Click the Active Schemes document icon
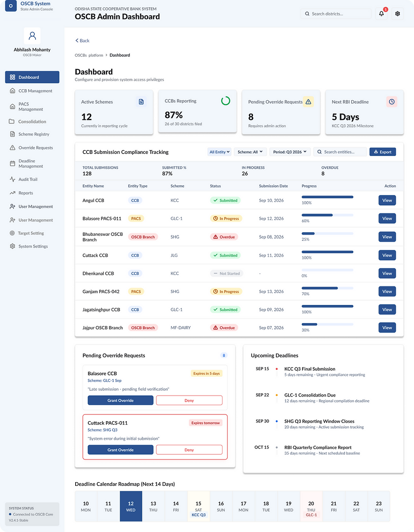 pyautogui.click(x=141, y=102)
